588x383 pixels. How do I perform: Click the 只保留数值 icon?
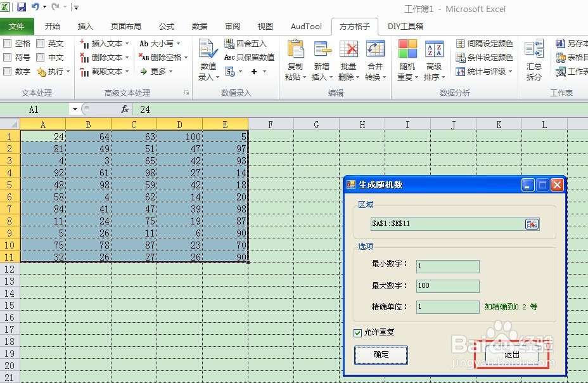tap(229, 58)
